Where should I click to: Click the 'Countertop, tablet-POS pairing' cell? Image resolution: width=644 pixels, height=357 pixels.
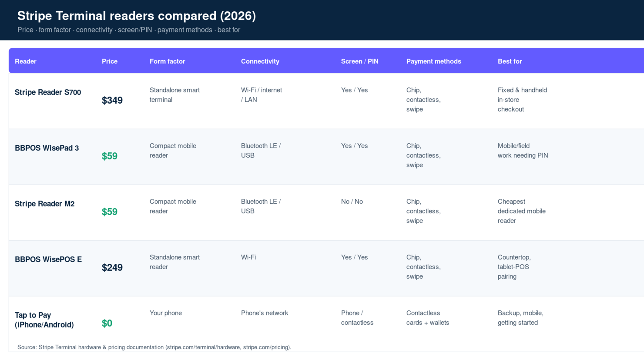514,267
